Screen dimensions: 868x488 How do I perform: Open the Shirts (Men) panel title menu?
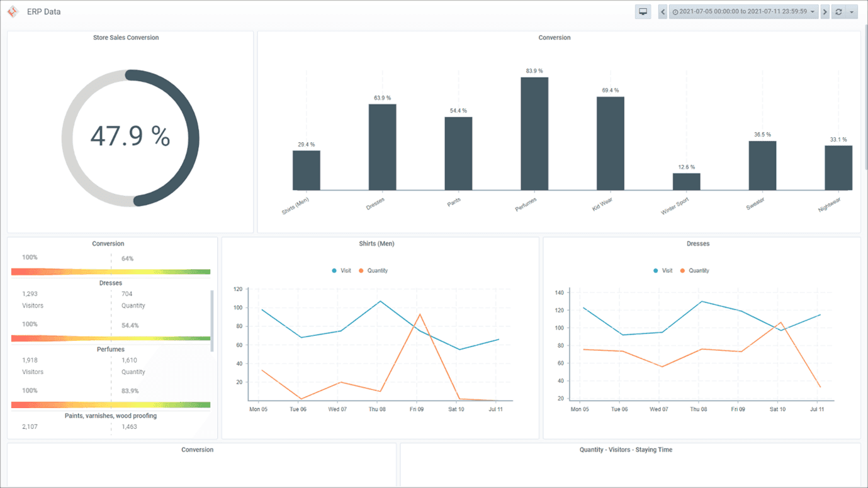coord(377,243)
